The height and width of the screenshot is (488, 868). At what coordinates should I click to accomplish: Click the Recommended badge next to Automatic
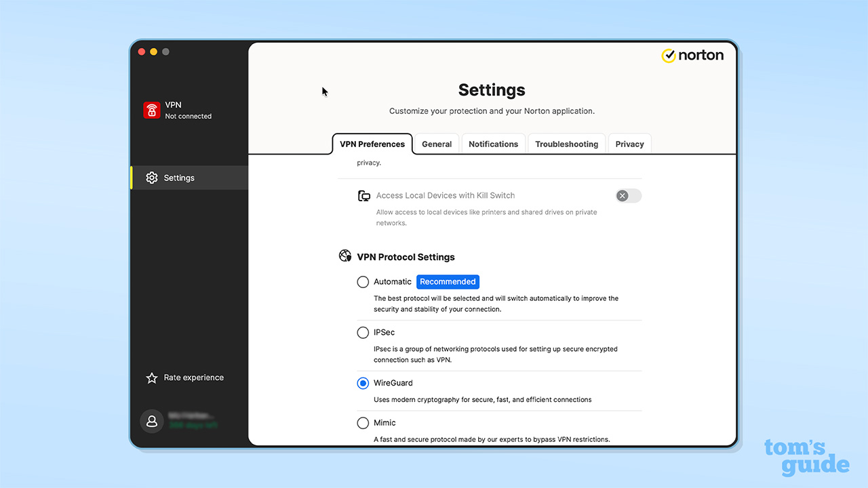pyautogui.click(x=448, y=281)
